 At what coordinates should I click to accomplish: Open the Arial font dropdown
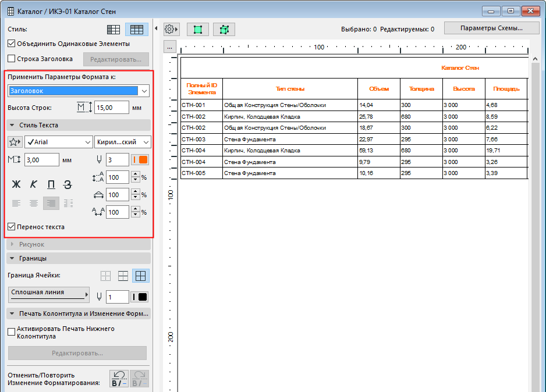[x=58, y=142]
